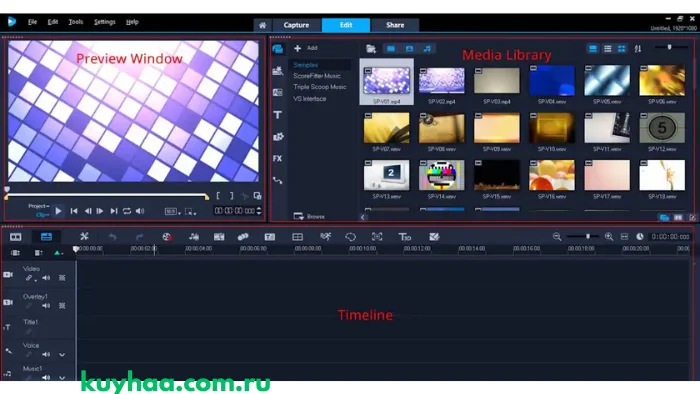The image size is (700, 394).
Task: Open the Transition (AB) library icon
Action: [278, 92]
